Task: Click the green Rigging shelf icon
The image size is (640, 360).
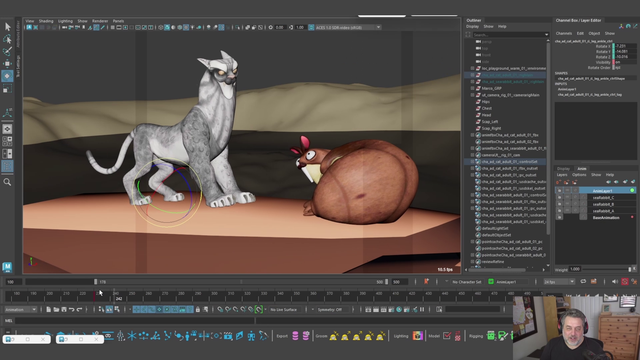Action: (491, 336)
